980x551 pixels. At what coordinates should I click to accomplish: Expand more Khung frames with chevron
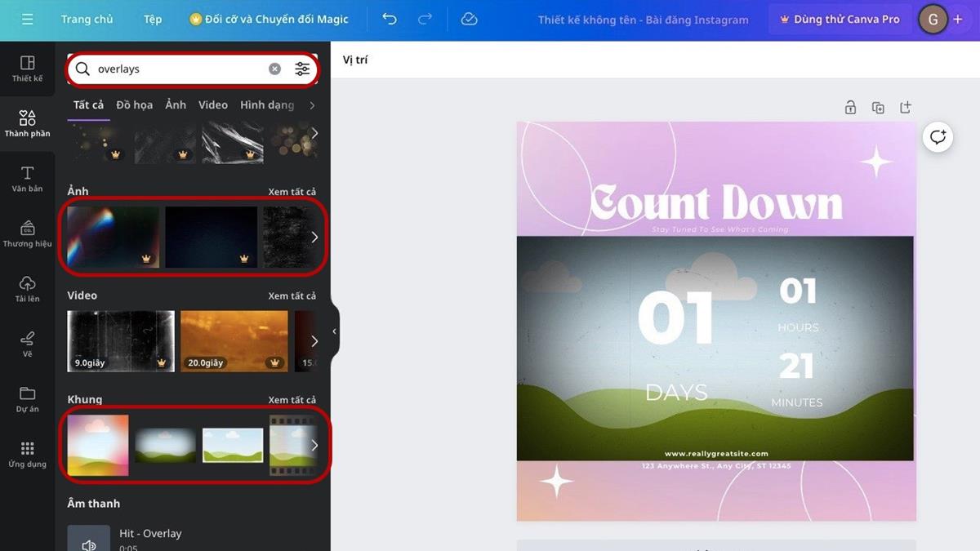314,446
